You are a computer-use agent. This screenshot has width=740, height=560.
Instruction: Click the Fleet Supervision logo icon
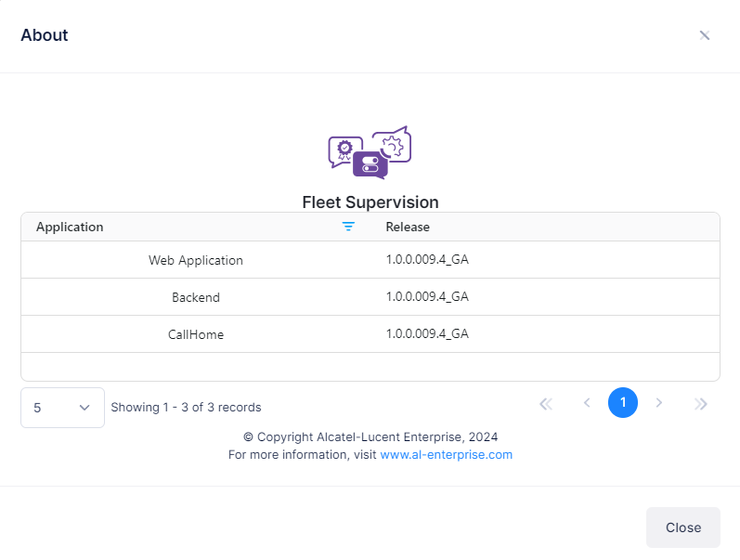click(370, 153)
